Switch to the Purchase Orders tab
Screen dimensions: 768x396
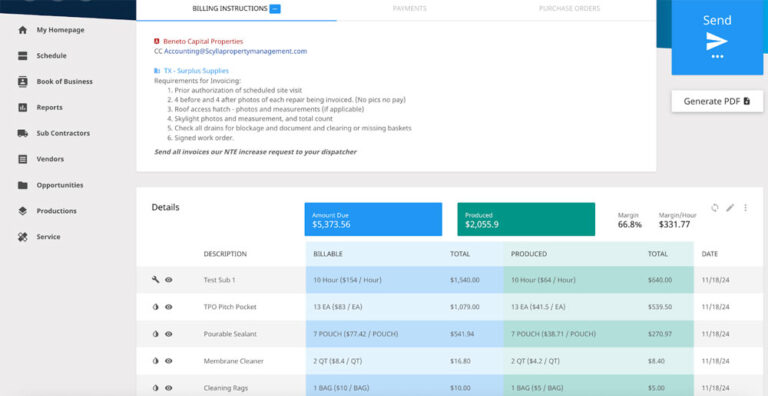(x=569, y=8)
